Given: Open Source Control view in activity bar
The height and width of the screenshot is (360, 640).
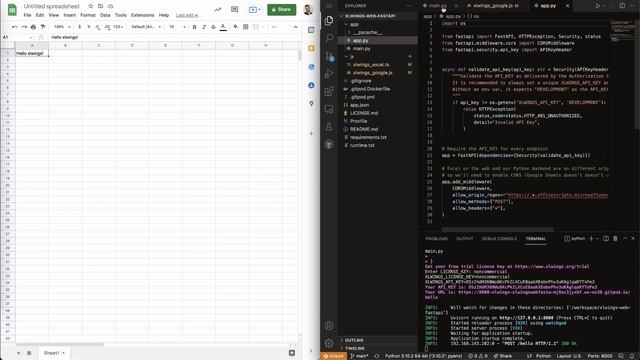Looking at the screenshot, I should pyautogui.click(x=329, y=56).
